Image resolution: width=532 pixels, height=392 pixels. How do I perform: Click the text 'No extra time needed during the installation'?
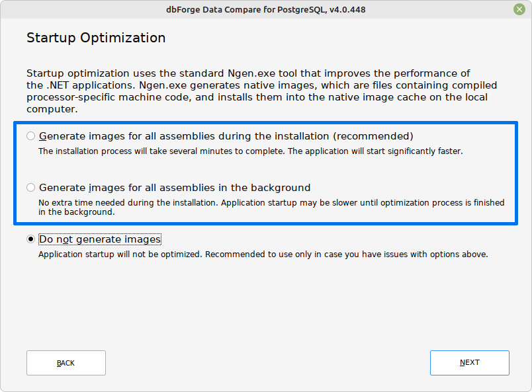point(128,202)
